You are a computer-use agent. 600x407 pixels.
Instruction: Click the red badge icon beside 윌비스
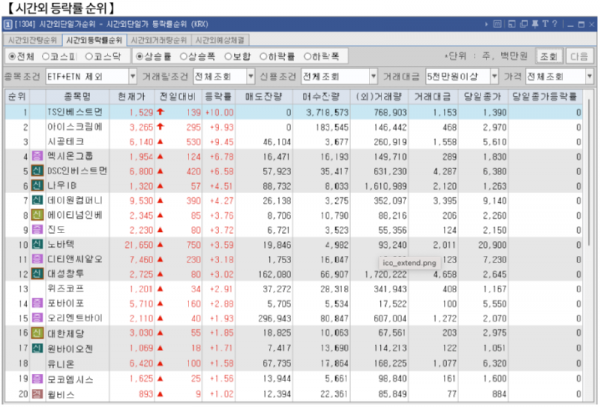[x=37, y=394]
